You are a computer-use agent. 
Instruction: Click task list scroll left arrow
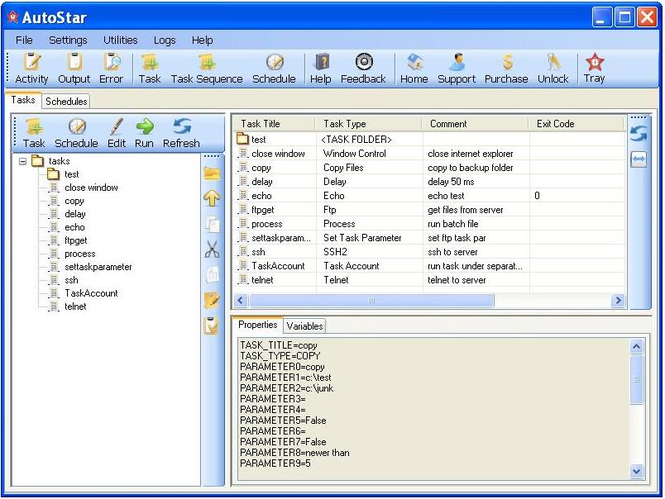[x=240, y=301]
